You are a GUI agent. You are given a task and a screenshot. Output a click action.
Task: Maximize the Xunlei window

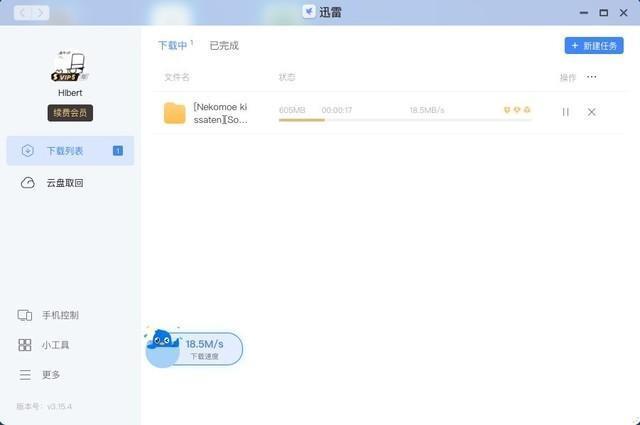(x=604, y=13)
